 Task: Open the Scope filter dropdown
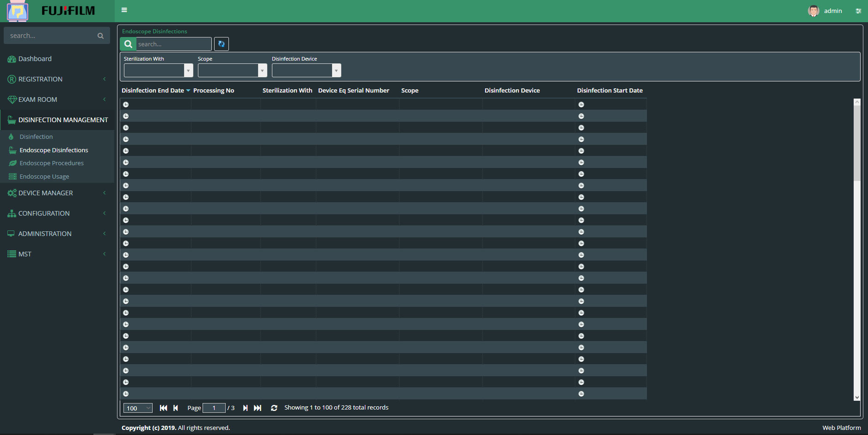click(x=232, y=70)
